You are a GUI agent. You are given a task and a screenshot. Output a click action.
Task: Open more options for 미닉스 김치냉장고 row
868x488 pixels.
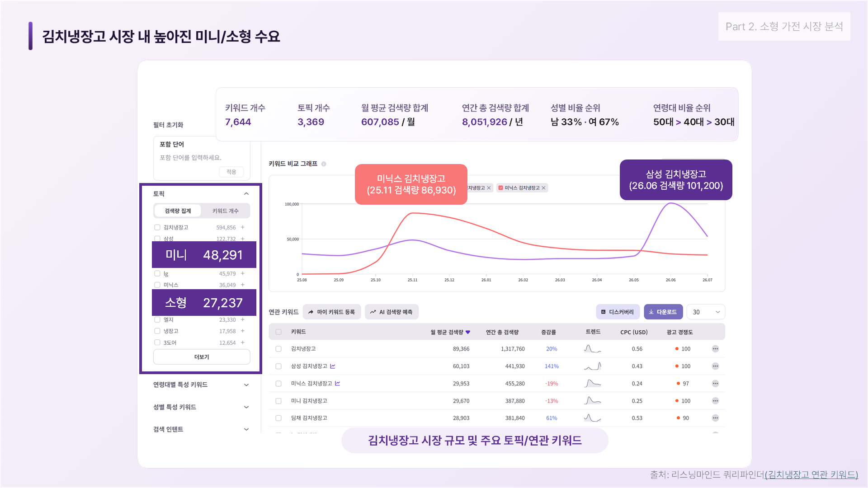click(x=715, y=384)
